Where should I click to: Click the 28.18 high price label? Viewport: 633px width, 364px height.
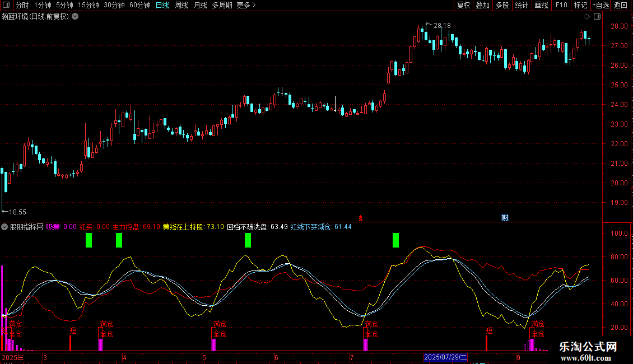click(442, 26)
